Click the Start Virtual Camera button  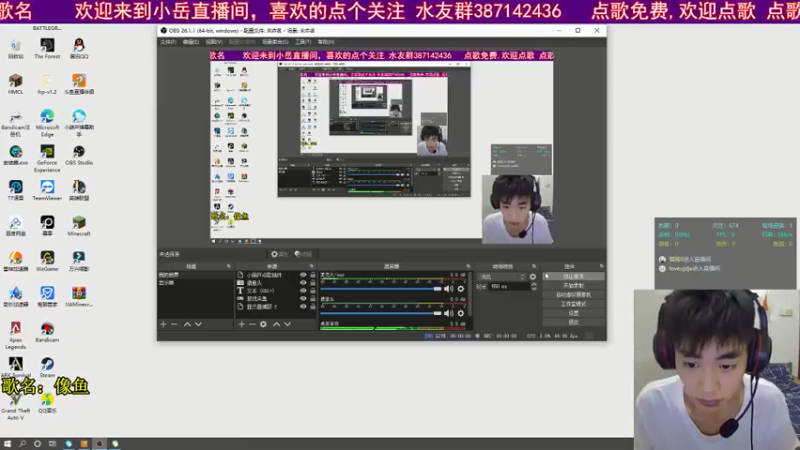point(573,294)
